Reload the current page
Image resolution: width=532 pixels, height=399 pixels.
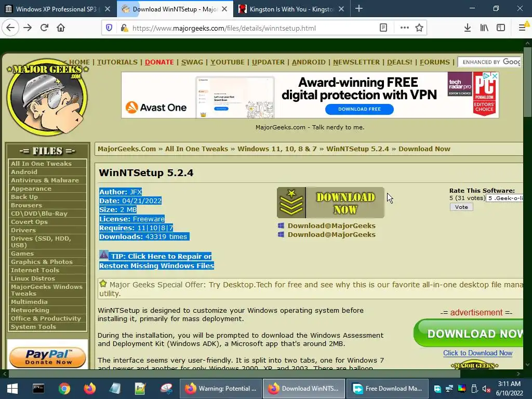point(45,28)
